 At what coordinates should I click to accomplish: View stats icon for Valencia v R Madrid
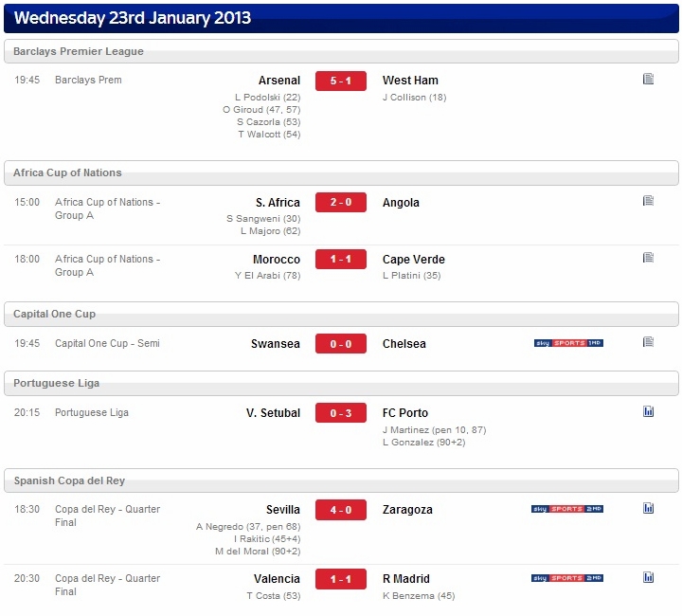(x=648, y=577)
